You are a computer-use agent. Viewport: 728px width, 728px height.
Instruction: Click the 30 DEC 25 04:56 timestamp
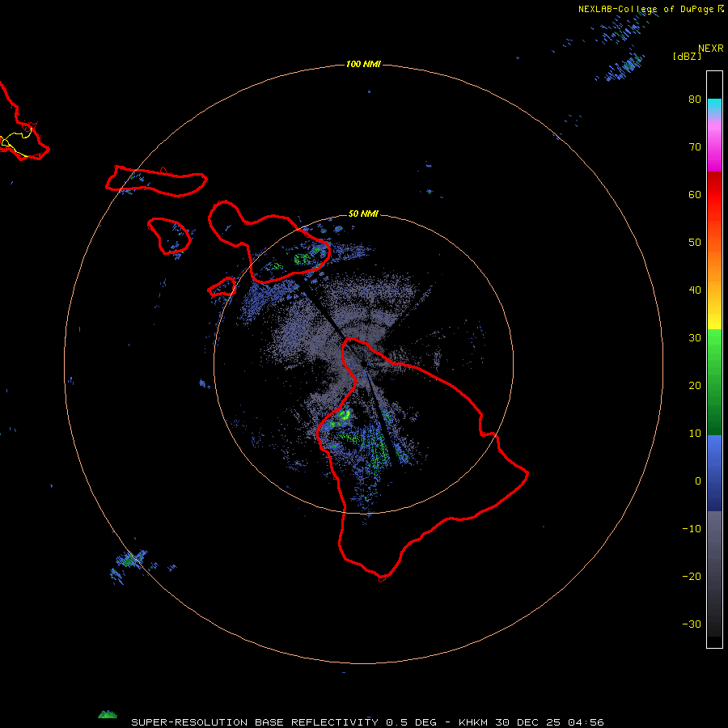click(549, 722)
